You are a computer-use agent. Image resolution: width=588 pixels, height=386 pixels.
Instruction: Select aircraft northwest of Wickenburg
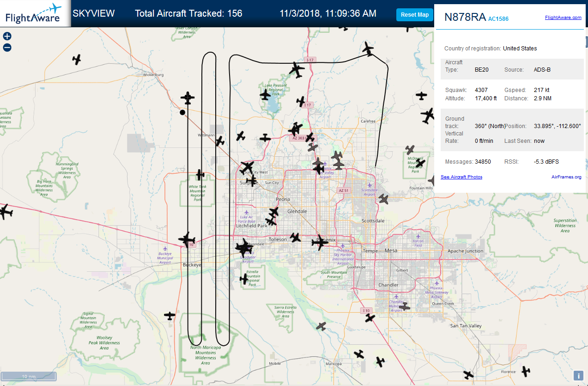77,60
